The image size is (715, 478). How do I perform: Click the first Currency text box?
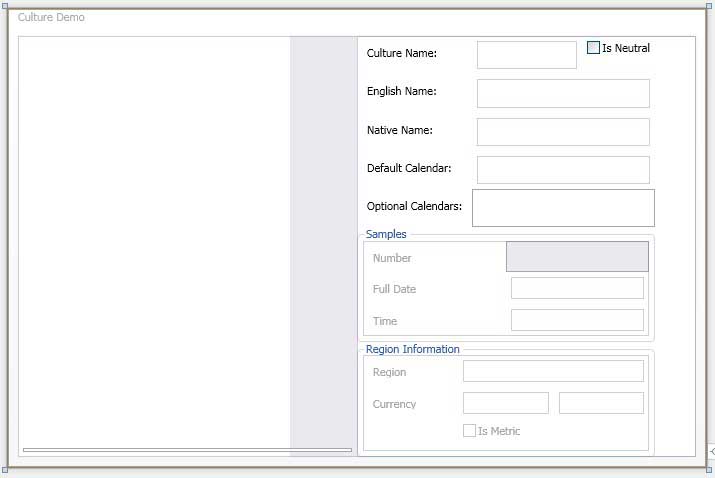505,403
